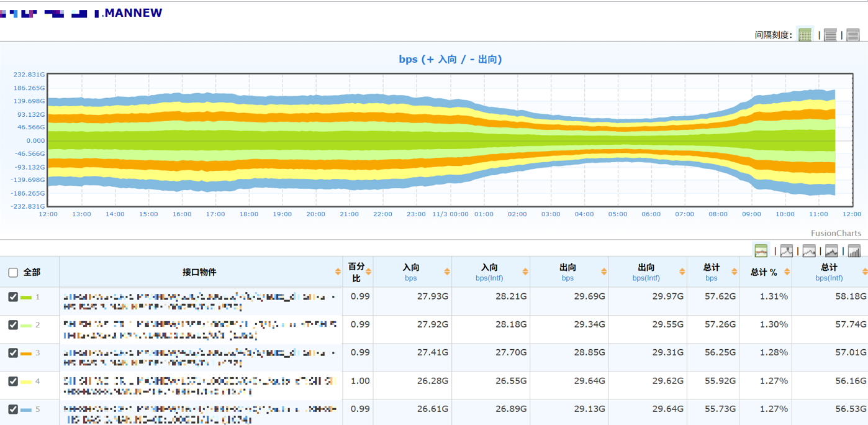Open the FusionCharts credit link
The width and height of the screenshot is (868, 425).
[836, 234]
